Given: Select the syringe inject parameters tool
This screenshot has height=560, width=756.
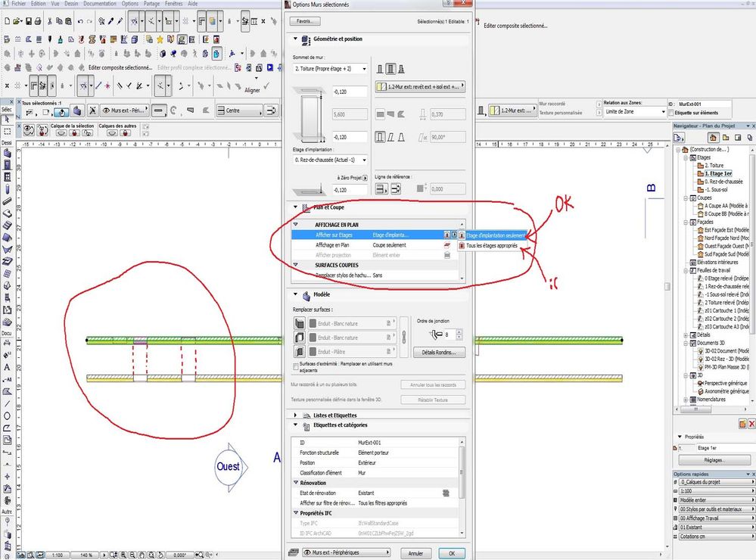Looking at the screenshot, I should point(120,21).
